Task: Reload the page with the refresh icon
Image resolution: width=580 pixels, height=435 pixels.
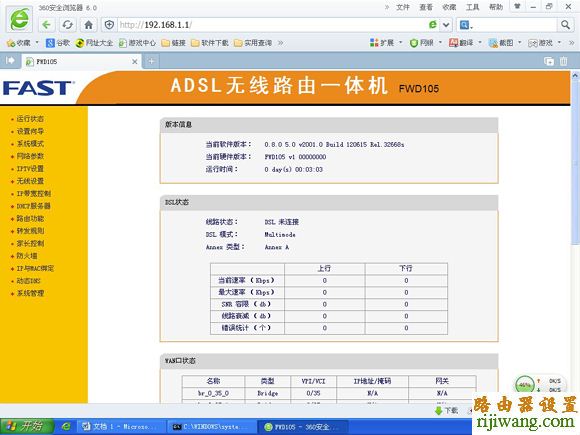Action: (x=67, y=25)
